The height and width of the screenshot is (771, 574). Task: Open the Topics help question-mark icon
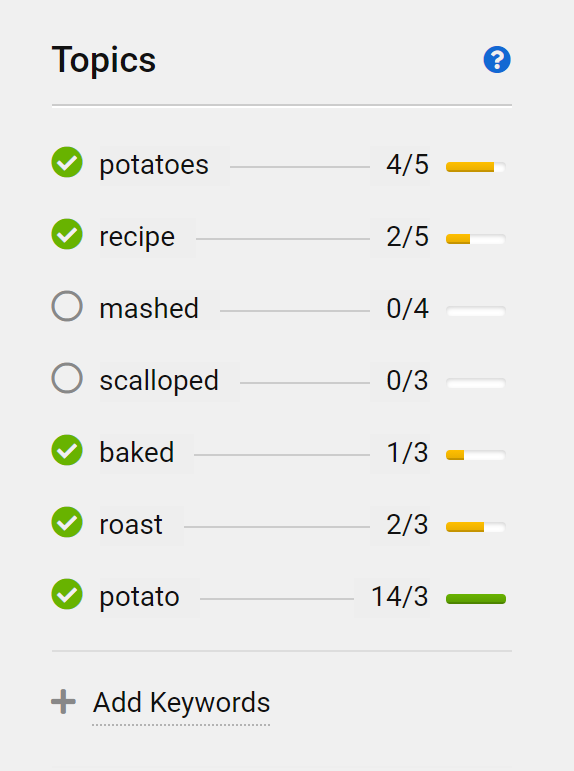(x=497, y=60)
